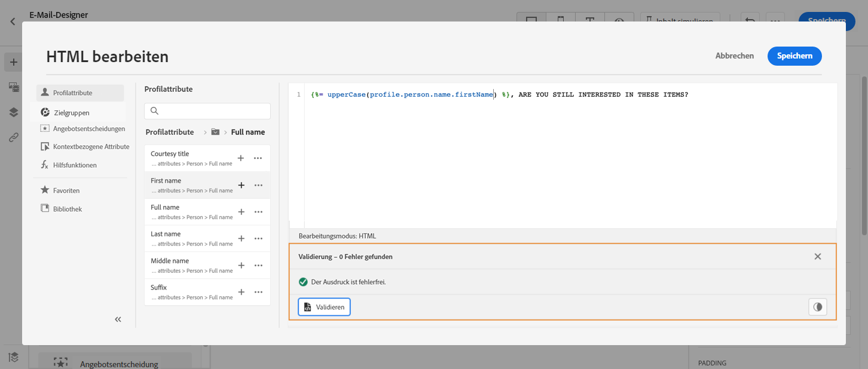Click the Validieren button

point(324,307)
